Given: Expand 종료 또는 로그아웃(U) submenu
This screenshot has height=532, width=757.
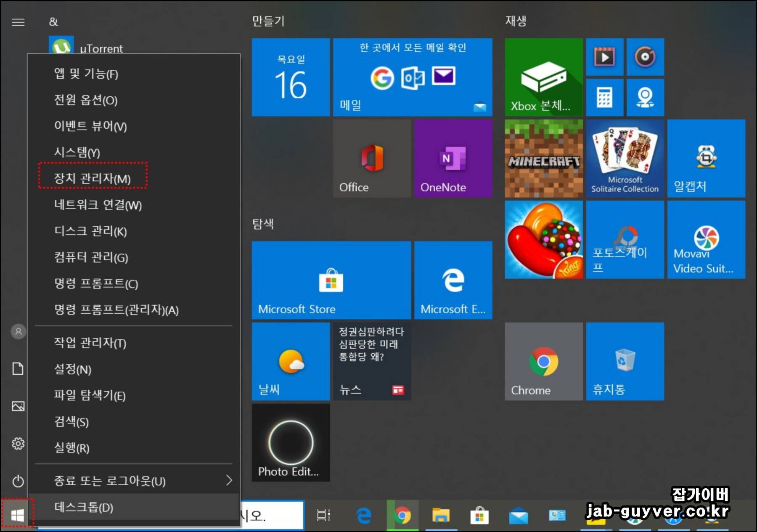Looking at the screenshot, I should pos(134,481).
